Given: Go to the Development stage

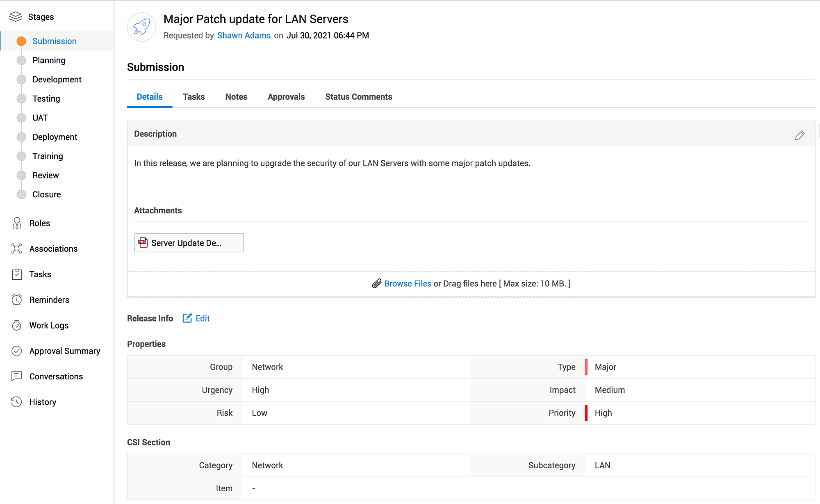Looking at the screenshot, I should (x=57, y=80).
